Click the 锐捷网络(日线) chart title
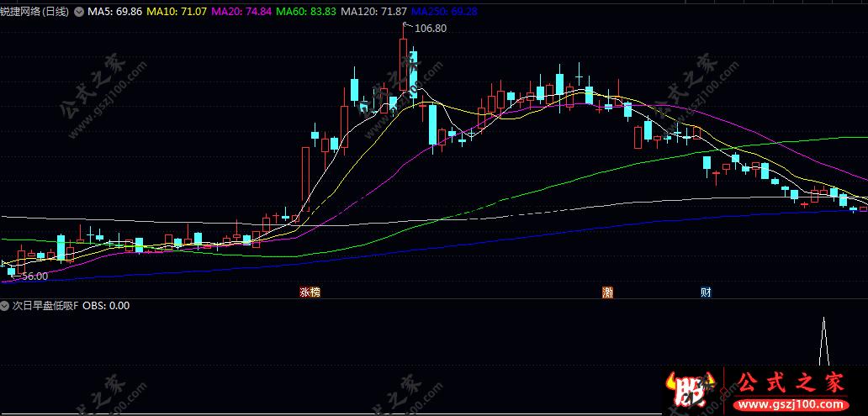This screenshot has height=416, width=868. coord(34,11)
